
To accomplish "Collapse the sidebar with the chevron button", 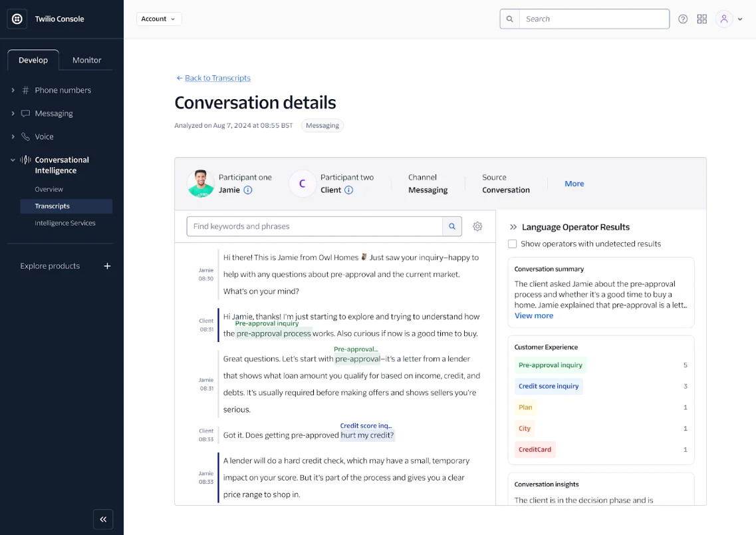I will (103, 519).
